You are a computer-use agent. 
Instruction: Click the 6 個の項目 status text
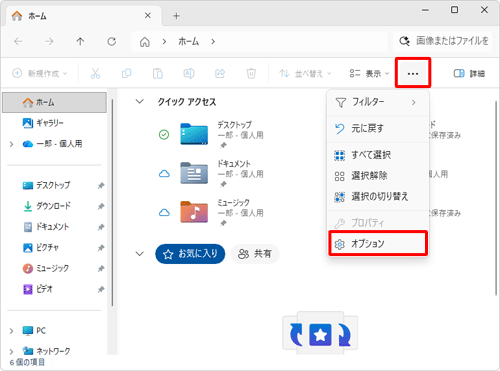tap(27, 362)
